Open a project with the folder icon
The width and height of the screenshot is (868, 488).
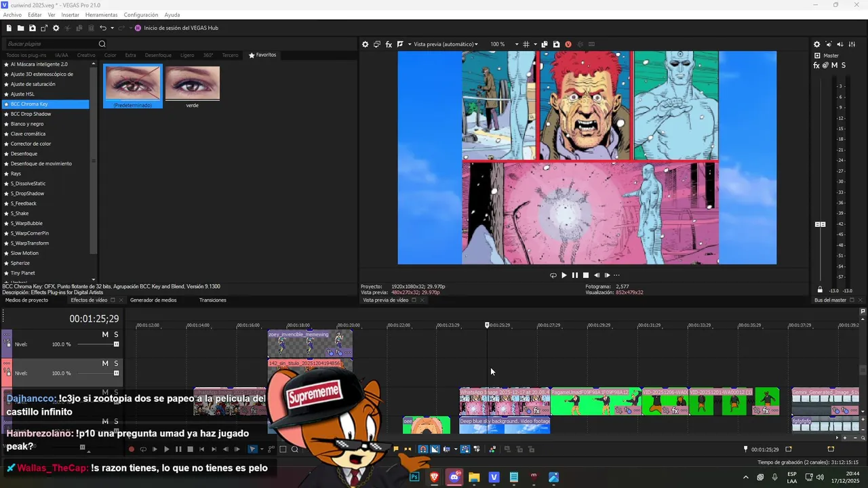tap(20, 28)
